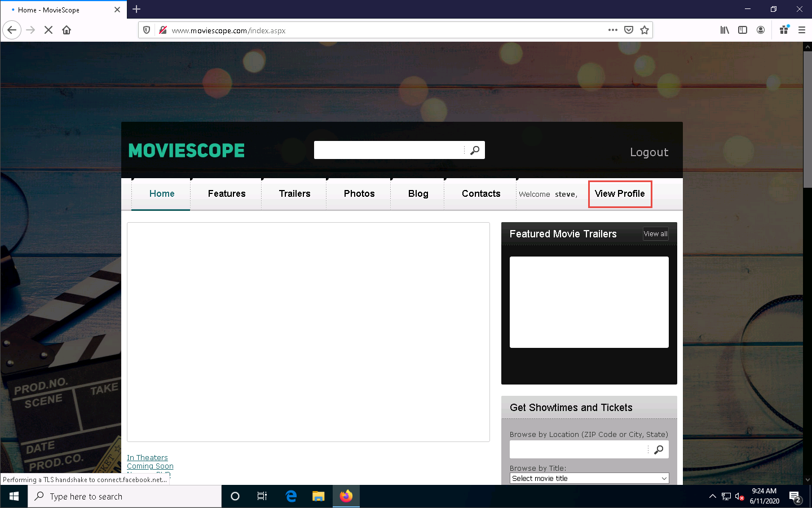Stop page loading with the X button
The image size is (812, 508).
pos(48,30)
